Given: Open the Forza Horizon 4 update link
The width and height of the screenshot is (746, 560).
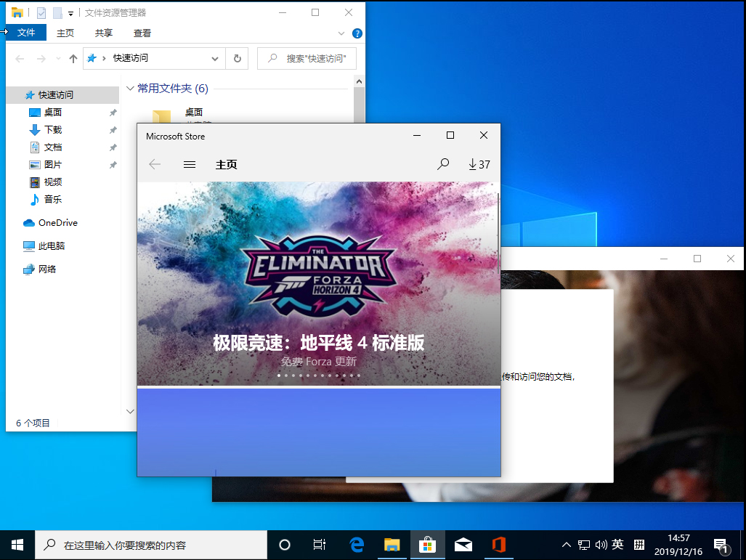Looking at the screenshot, I should [317, 361].
